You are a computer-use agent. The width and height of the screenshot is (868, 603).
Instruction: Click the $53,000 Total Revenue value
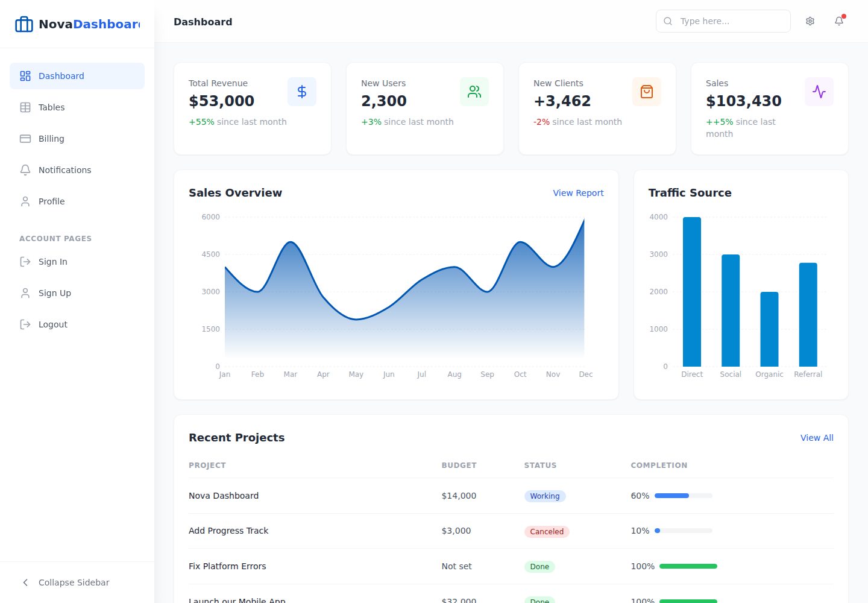221,101
